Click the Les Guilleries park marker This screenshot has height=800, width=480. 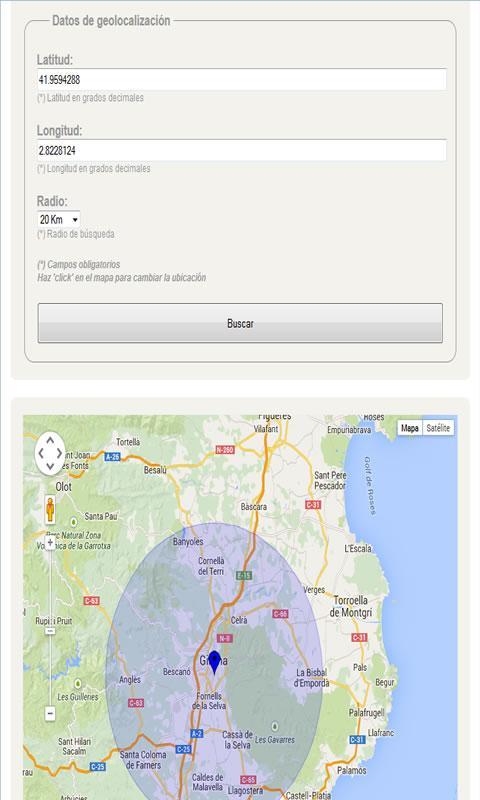[78, 683]
